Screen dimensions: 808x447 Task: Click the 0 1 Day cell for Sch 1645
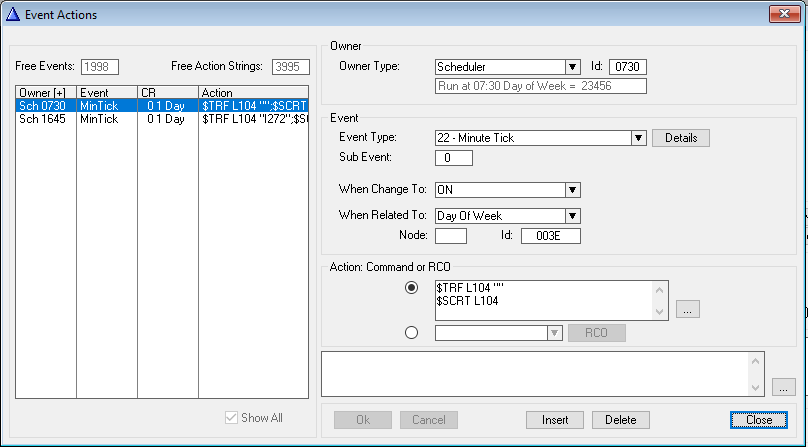point(168,119)
